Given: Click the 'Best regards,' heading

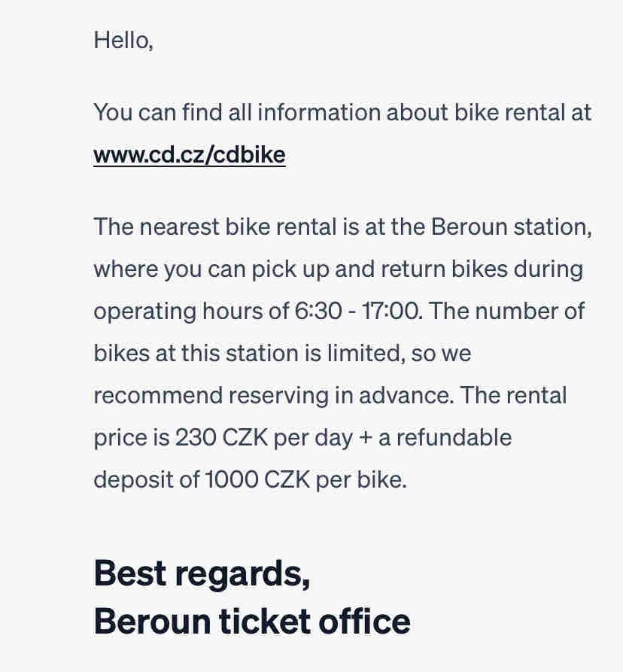Looking at the screenshot, I should pyautogui.click(x=202, y=573).
